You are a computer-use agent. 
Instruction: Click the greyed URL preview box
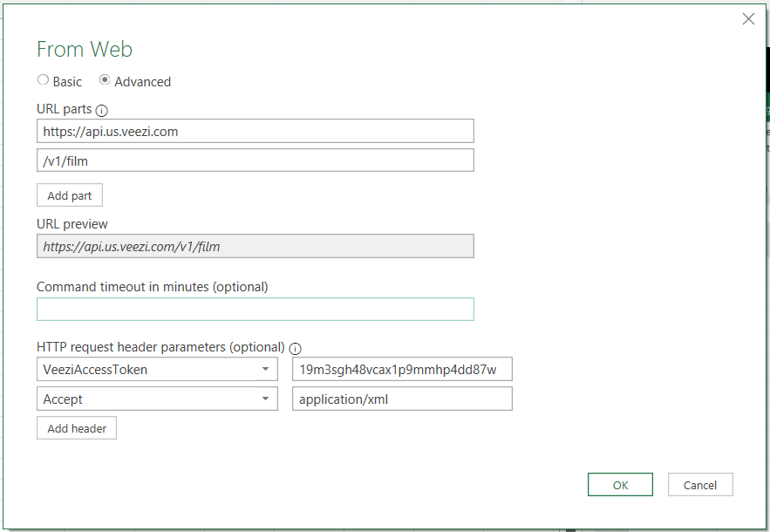tap(255, 246)
